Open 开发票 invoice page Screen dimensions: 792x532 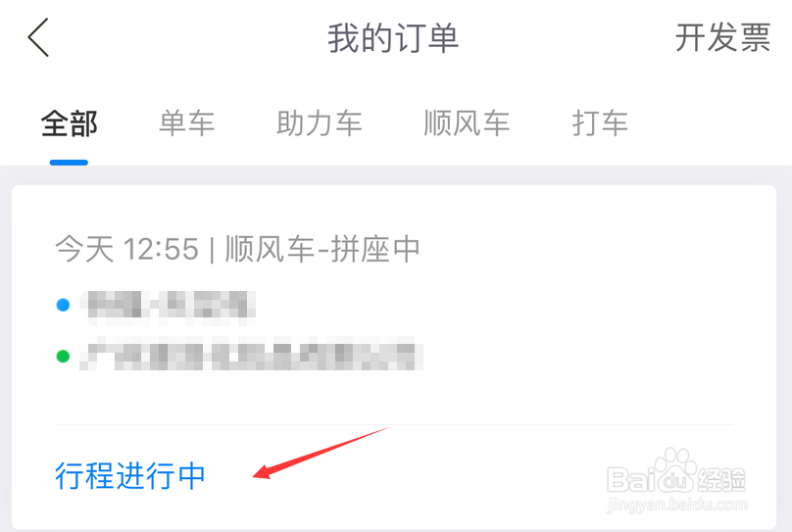tap(722, 38)
